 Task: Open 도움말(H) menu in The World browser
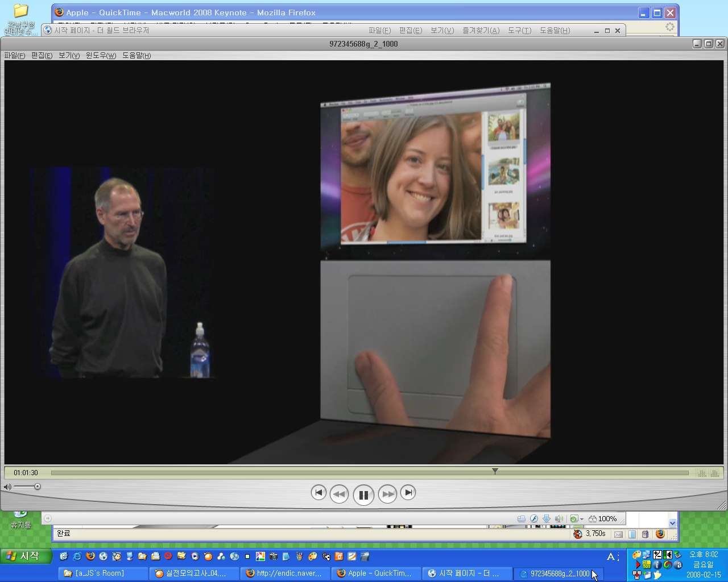[555, 31]
